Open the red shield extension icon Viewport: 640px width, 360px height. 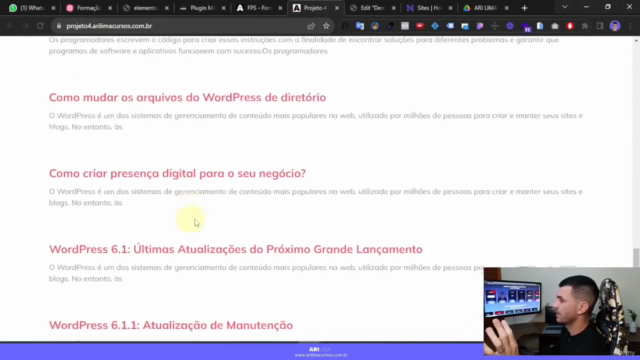[x=570, y=26]
